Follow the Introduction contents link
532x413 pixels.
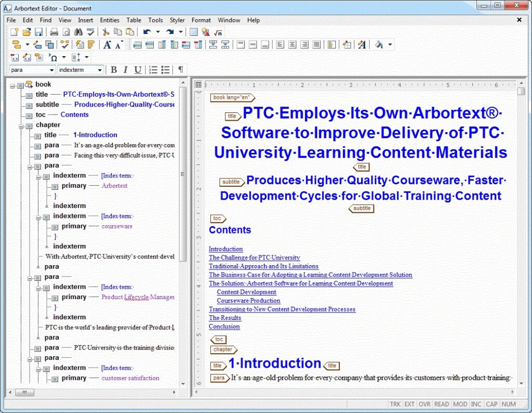(x=225, y=249)
